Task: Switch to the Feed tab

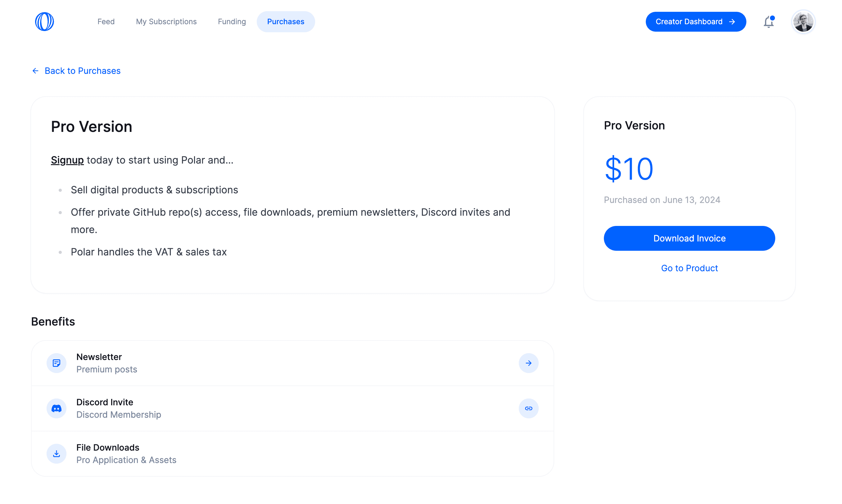Action: 106,21
